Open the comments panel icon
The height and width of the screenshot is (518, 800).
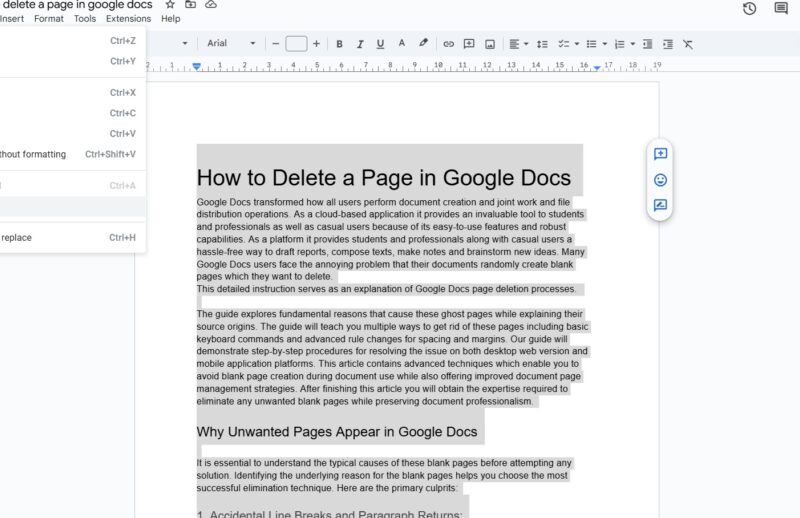781,8
